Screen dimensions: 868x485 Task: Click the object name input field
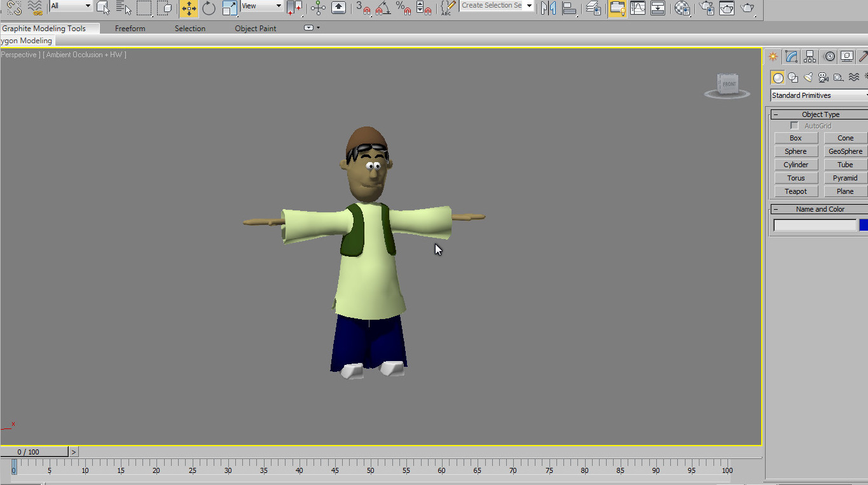click(x=815, y=225)
